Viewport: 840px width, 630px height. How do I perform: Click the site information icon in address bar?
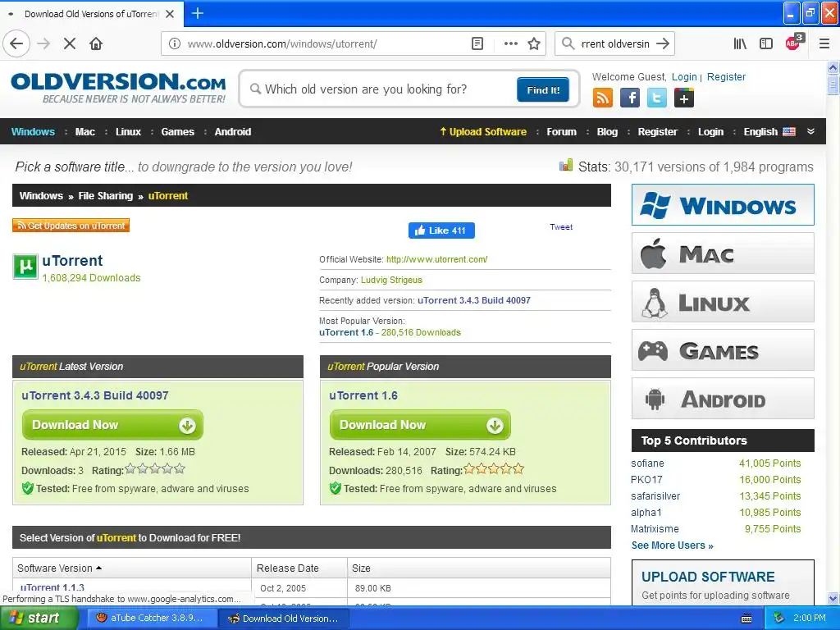click(x=175, y=43)
